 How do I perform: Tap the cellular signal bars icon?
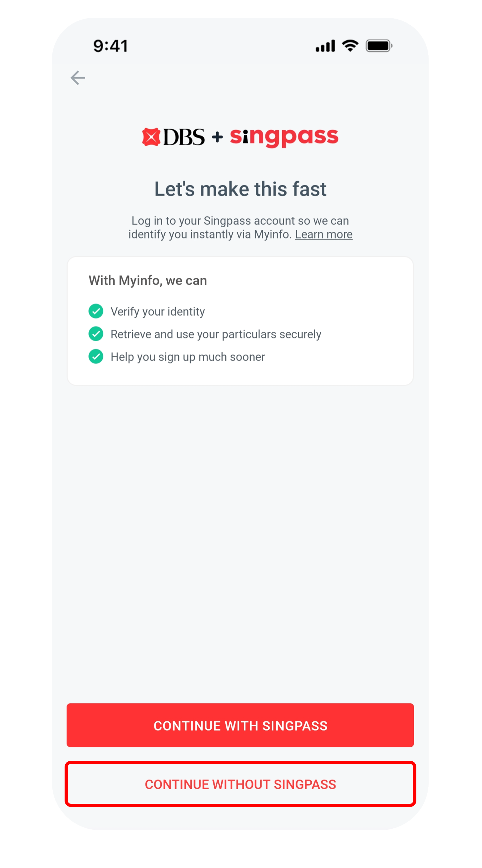click(325, 46)
